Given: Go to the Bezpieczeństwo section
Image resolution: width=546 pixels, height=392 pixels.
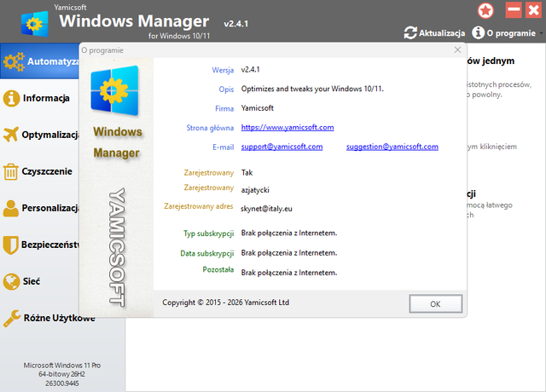Looking at the screenshot, I should point(50,245).
